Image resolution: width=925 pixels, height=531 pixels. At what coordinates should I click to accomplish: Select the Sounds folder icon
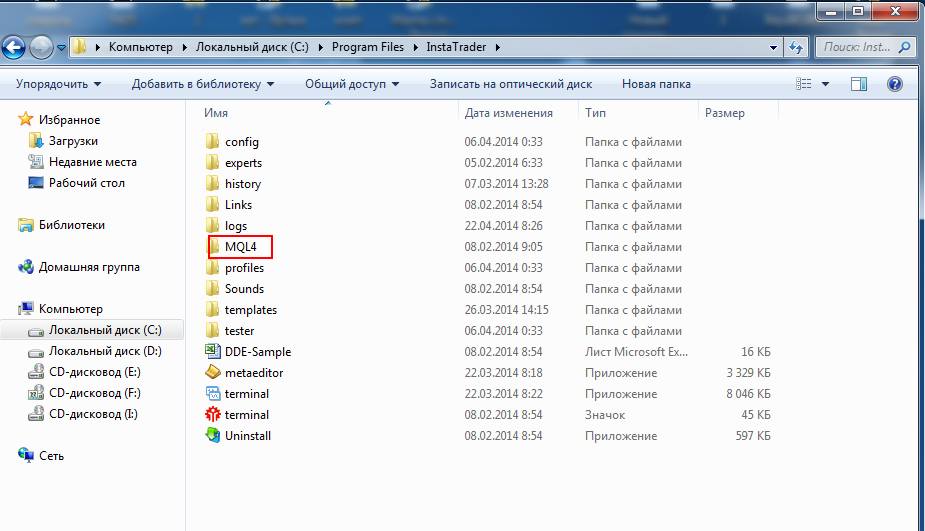pos(212,289)
